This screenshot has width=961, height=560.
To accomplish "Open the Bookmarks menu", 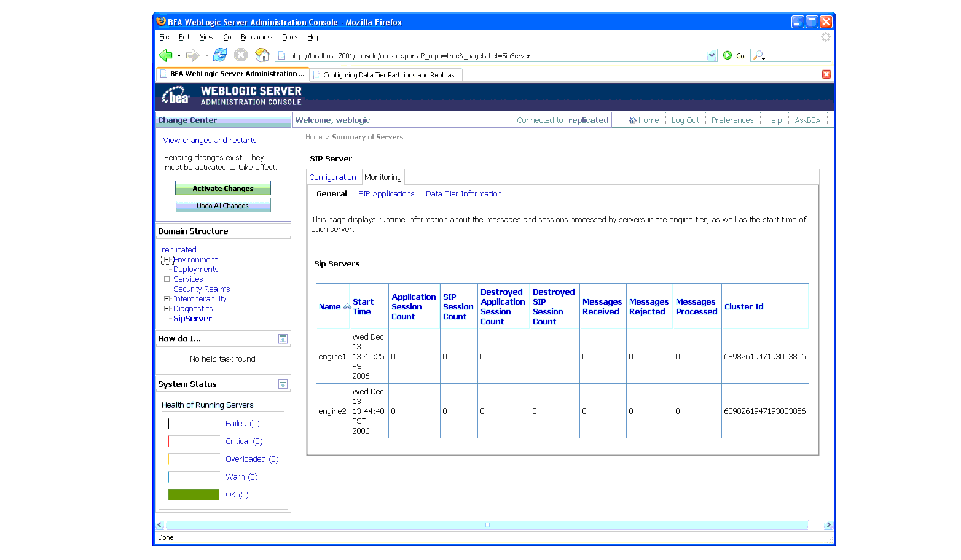I will click(256, 37).
